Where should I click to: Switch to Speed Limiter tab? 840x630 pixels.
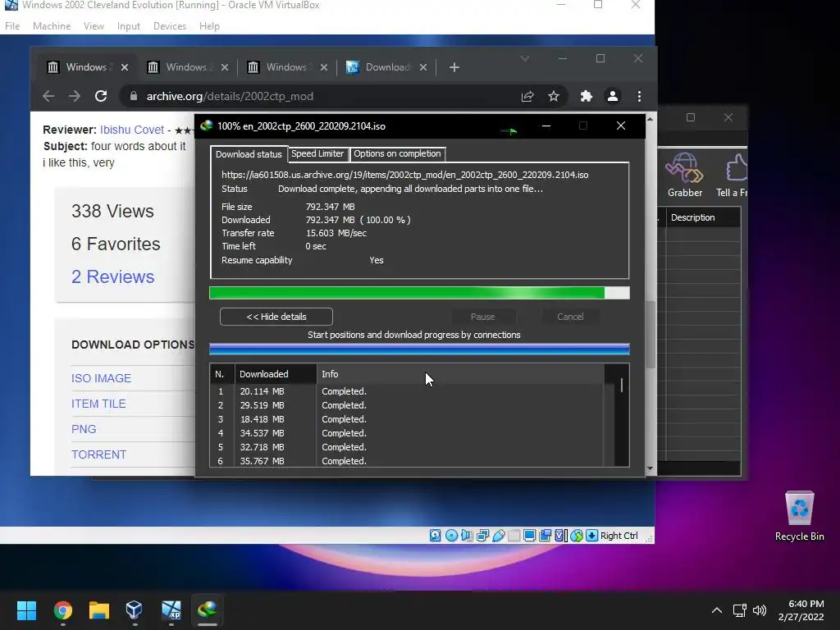317,153
